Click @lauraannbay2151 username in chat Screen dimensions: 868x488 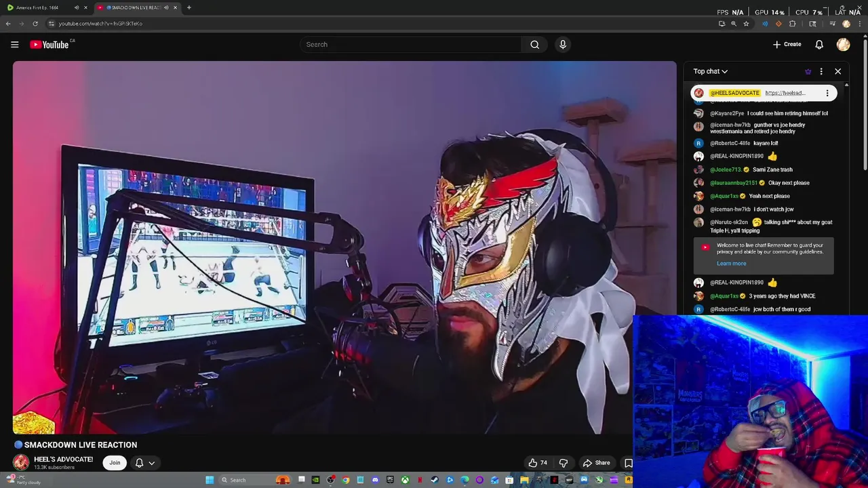[x=734, y=183]
